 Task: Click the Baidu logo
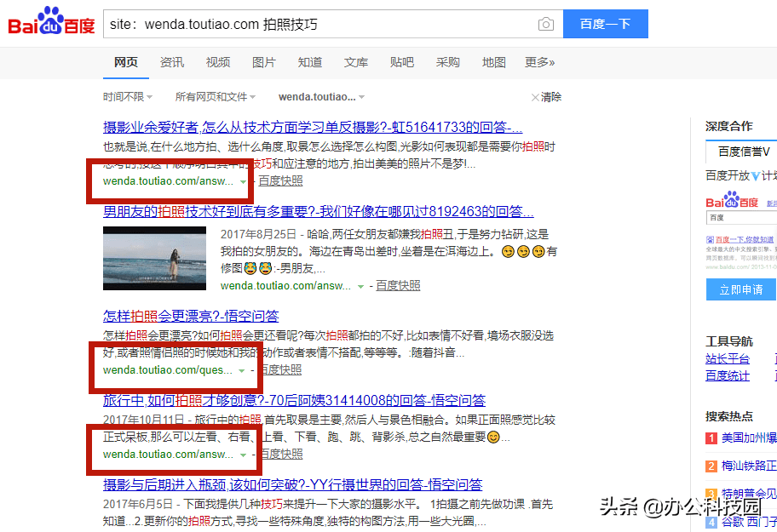(x=51, y=21)
